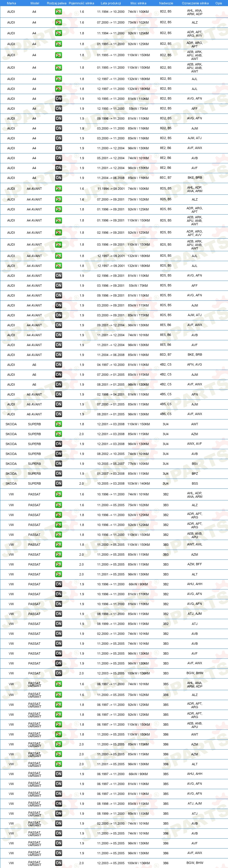Viewport: 228px width, 868px height.
Task: Click ON icon in PASSAT 3B3 BGW, BHW row
Action: click(58, 673)
